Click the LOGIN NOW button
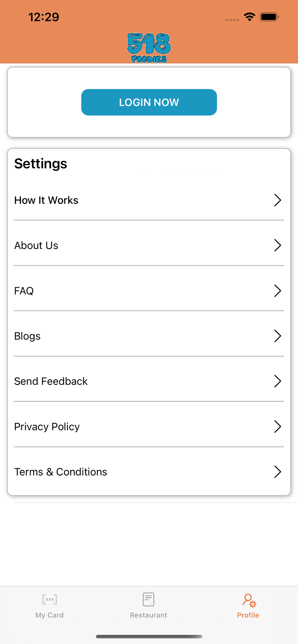 149,102
